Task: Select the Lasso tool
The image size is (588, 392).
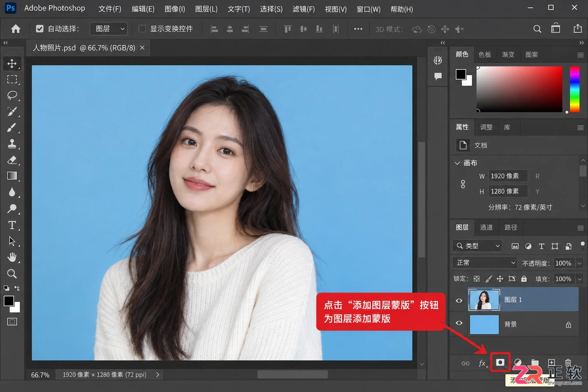Action: tap(12, 95)
